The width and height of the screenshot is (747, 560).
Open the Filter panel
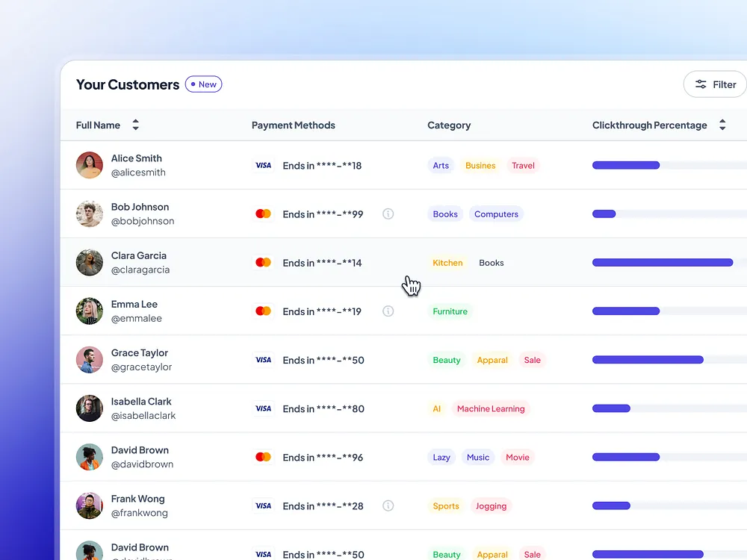pyautogui.click(x=715, y=84)
